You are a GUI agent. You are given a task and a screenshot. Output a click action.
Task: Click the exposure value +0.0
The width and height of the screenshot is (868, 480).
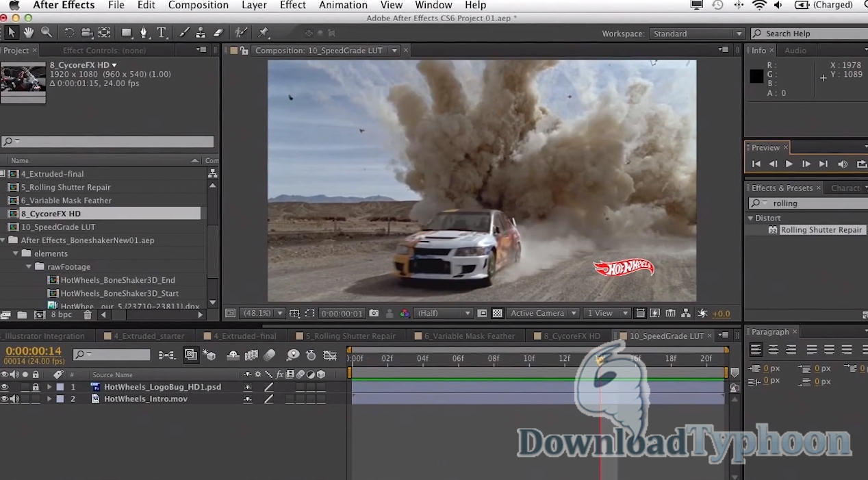721,314
